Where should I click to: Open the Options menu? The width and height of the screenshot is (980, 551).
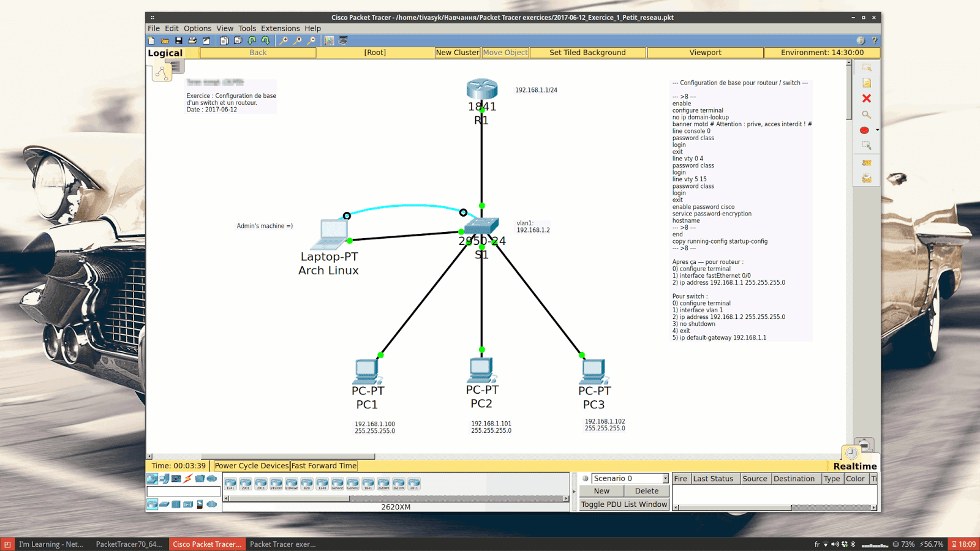[197, 28]
